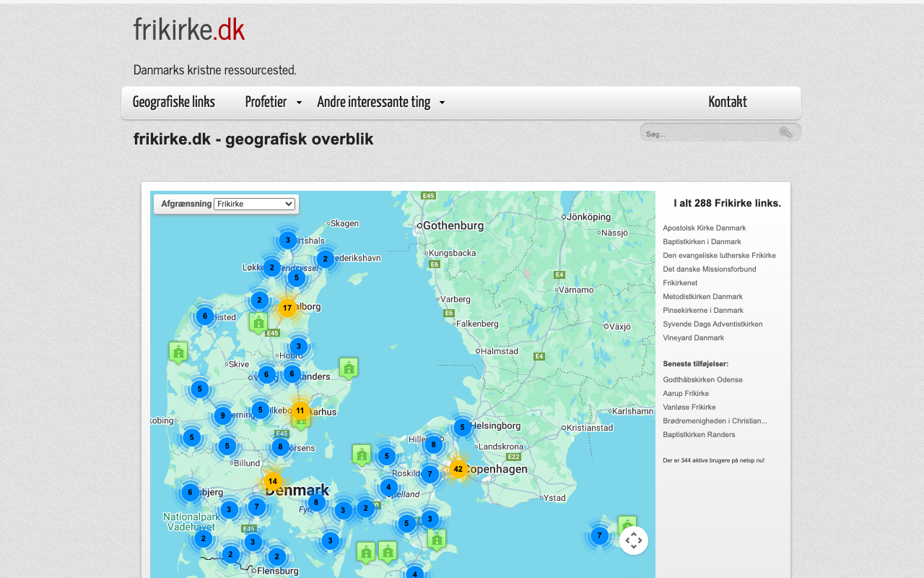This screenshot has width=924, height=578.
Task: Expand the Profetier menu arrow
Action: point(299,103)
